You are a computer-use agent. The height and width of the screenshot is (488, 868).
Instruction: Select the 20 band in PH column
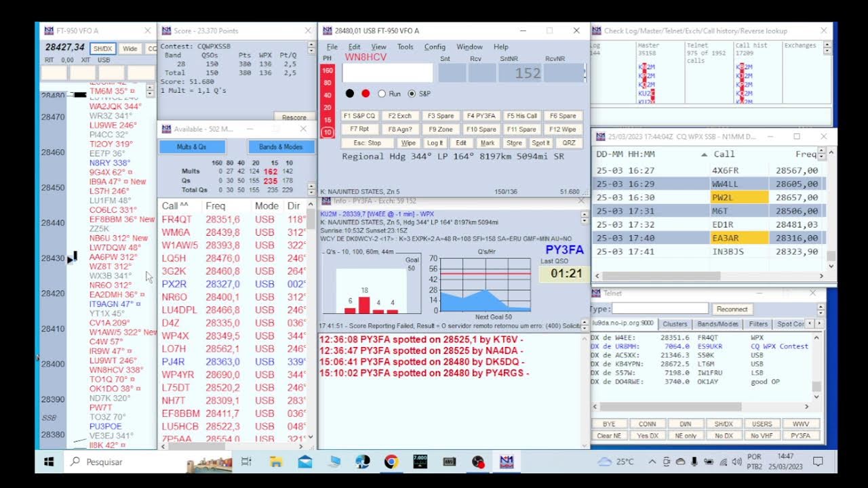(x=328, y=108)
